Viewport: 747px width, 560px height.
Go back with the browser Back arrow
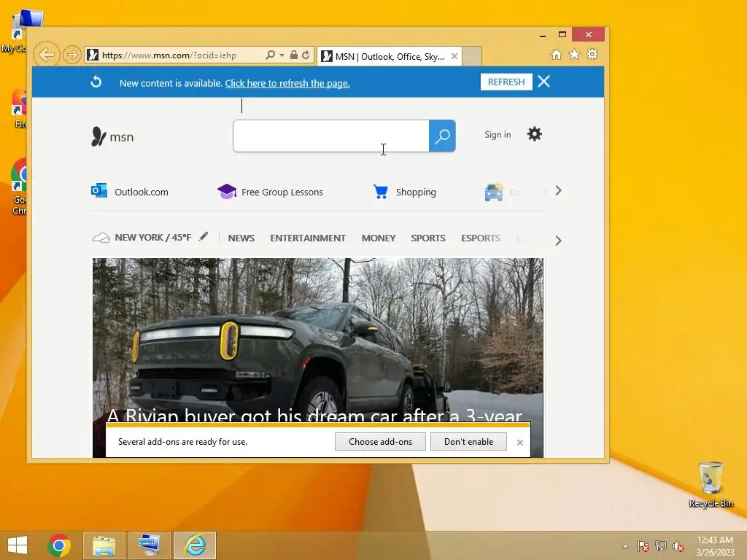(46, 55)
